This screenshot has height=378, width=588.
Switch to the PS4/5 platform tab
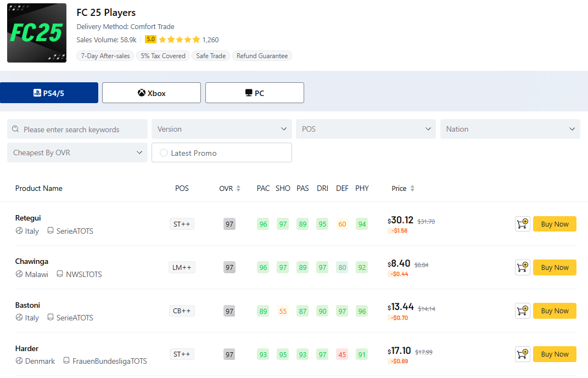click(x=49, y=93)
